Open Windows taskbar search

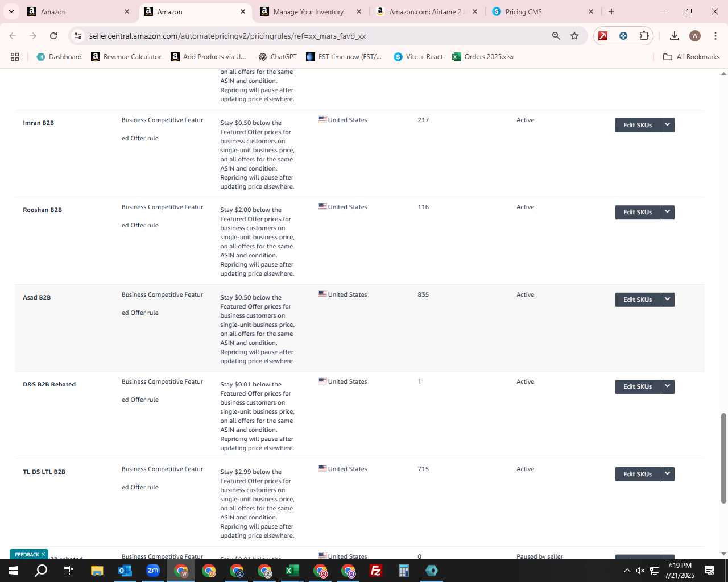[41, 571]
